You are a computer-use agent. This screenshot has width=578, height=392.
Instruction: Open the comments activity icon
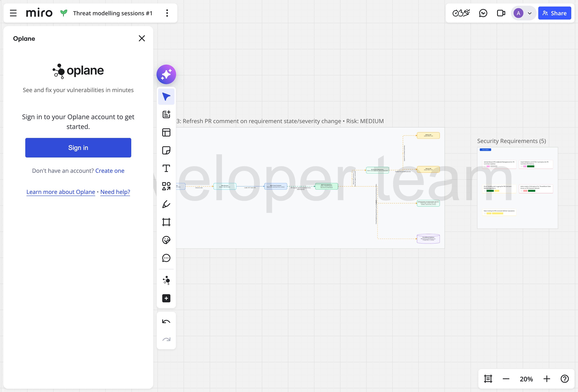point(483,13)
